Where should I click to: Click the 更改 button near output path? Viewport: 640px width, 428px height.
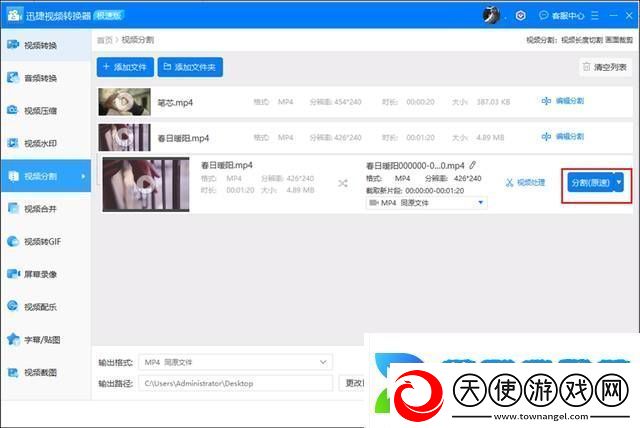(x=352, y=383)
